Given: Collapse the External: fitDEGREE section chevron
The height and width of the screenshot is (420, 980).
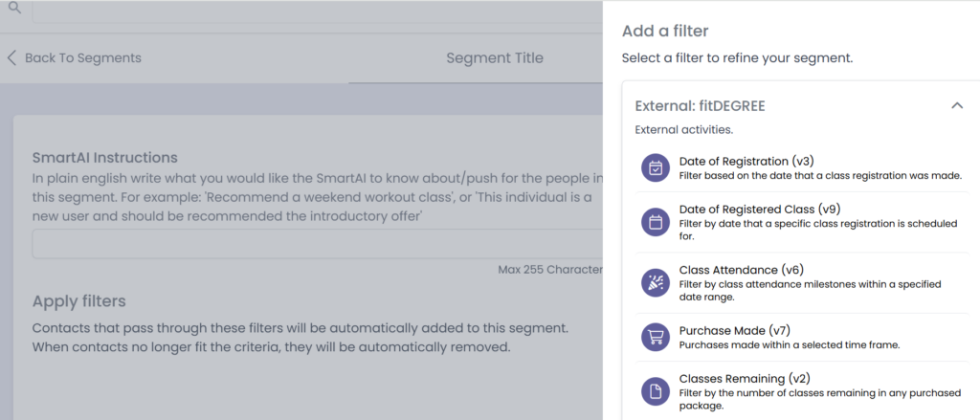Looking at the screenshot, I should tap(956, 105).
